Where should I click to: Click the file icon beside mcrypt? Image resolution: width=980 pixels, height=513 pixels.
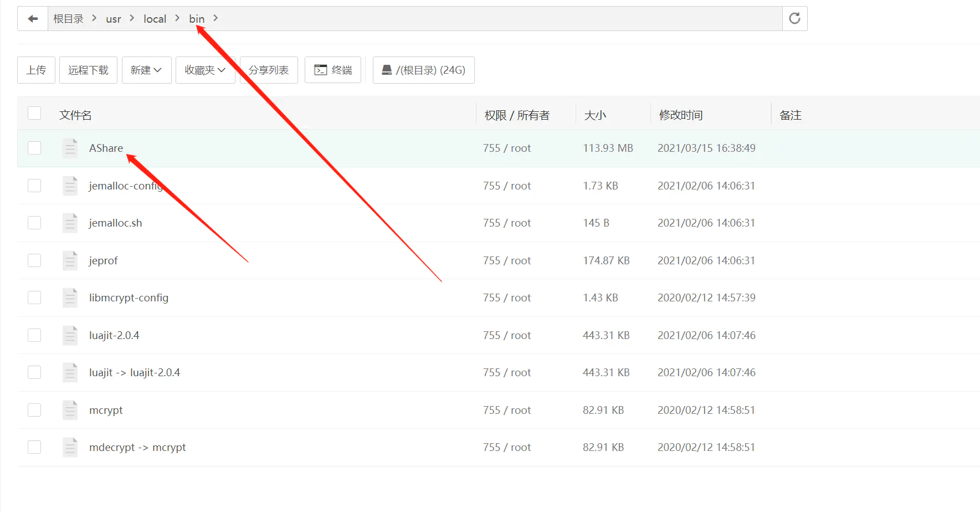tap(70, 410)
